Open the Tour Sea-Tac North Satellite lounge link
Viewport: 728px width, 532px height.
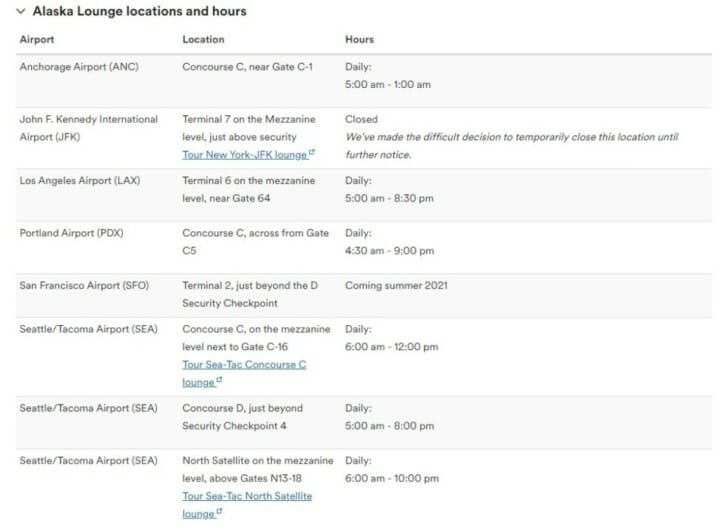(x=247, y=496)
